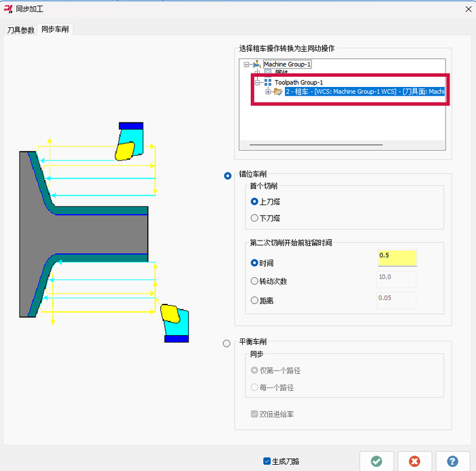
Task: Expand the 2 - 粗车 operation node
Action: (269, 92)
